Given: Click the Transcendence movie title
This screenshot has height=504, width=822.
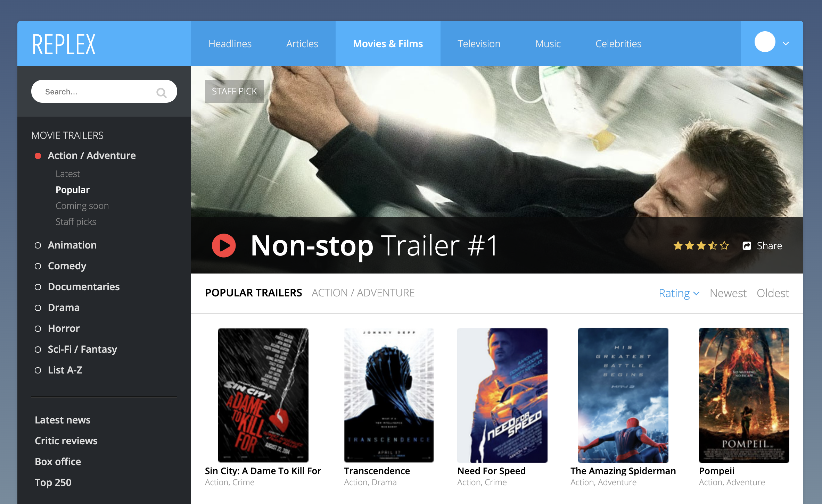Looking at the screenshot, I should [377, 471].
